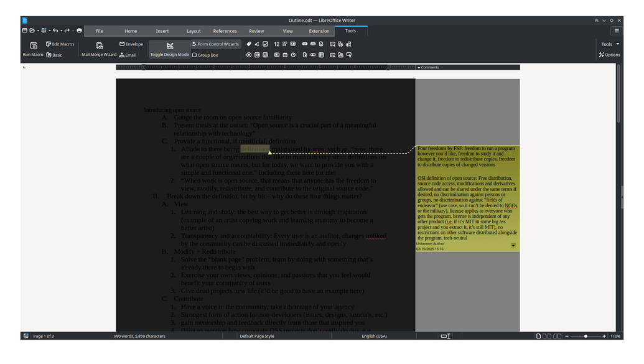The image size is (644, 364).
Task: Insert a File Selection form control
Action: click(x=321, y=44)
